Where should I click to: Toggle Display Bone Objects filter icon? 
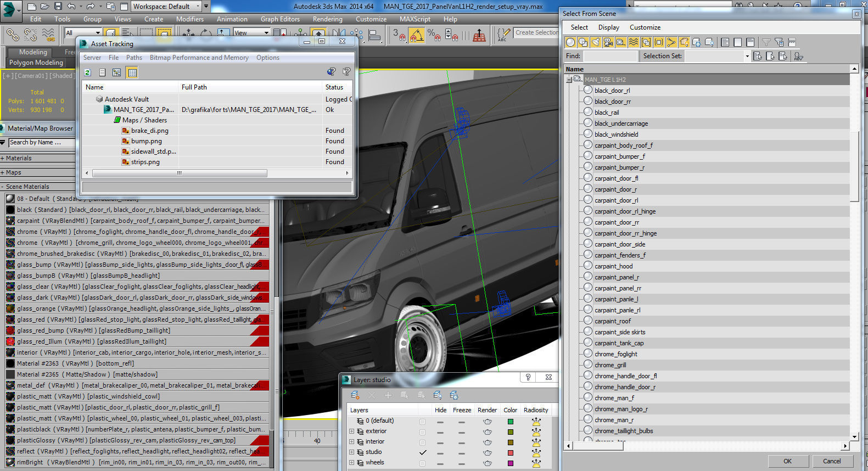(x=671, y=42)
